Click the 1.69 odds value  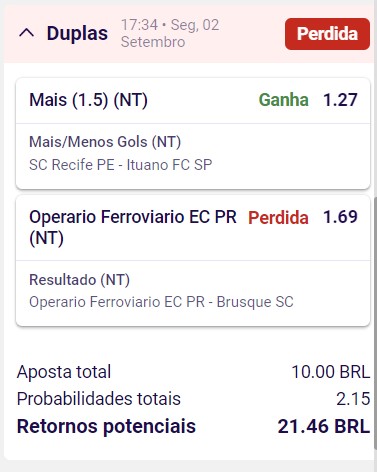(x=340, y=217)
